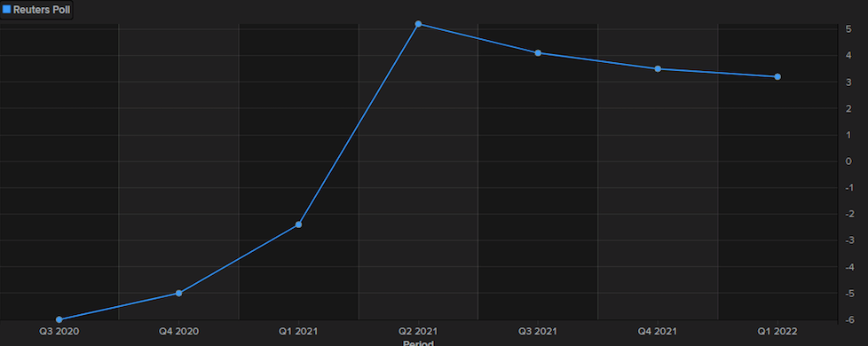
Task: Click the Q1 2021 x-axis label
Action: click(298, 332)
